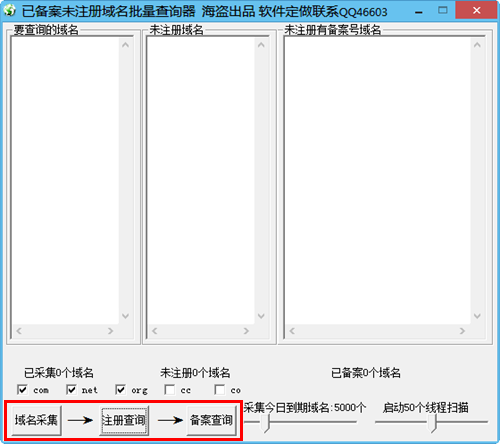Click up arrow of 要查询的域名 scrollbar
The image size is (500, 444).
pyautogui.click(x=125, y=45)
